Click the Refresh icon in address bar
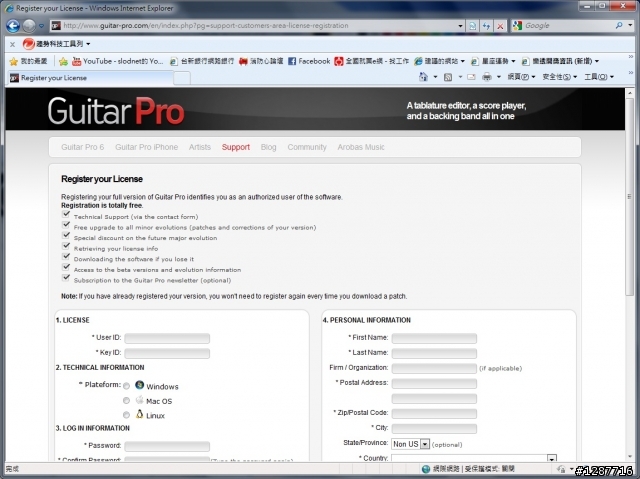640x479 pixels. pyautogui.click(x=486, y=26)
